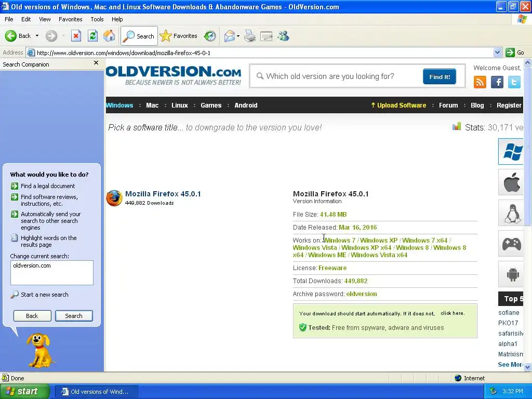Open the RSS feed orange icon
This screenshot has width=532, height=399.
[480, 82]
